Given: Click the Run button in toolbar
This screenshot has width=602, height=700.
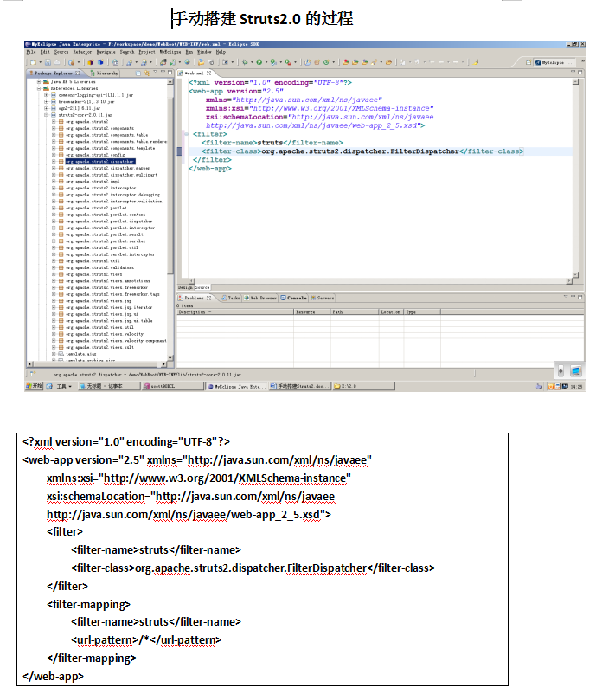Looking at the screenshot, I should pyautogui.click(x=259, y=62).
